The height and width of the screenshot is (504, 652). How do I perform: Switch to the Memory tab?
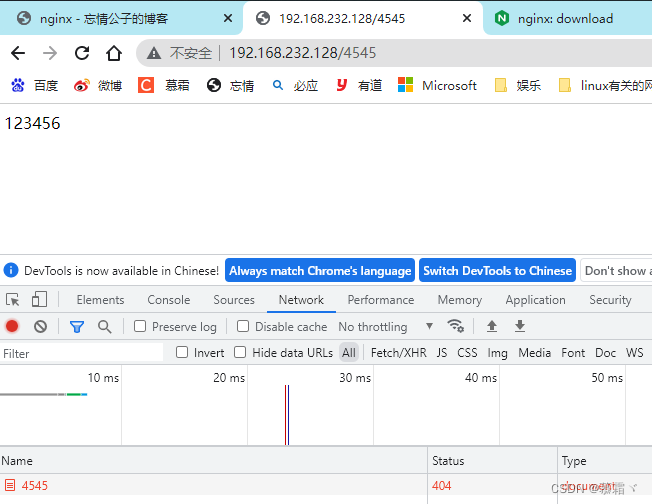coord(459,300)
